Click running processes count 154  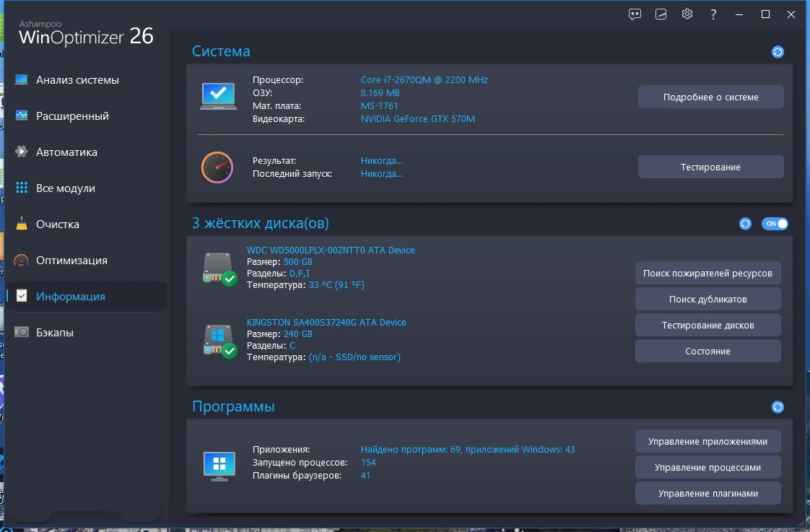(368, 462)
